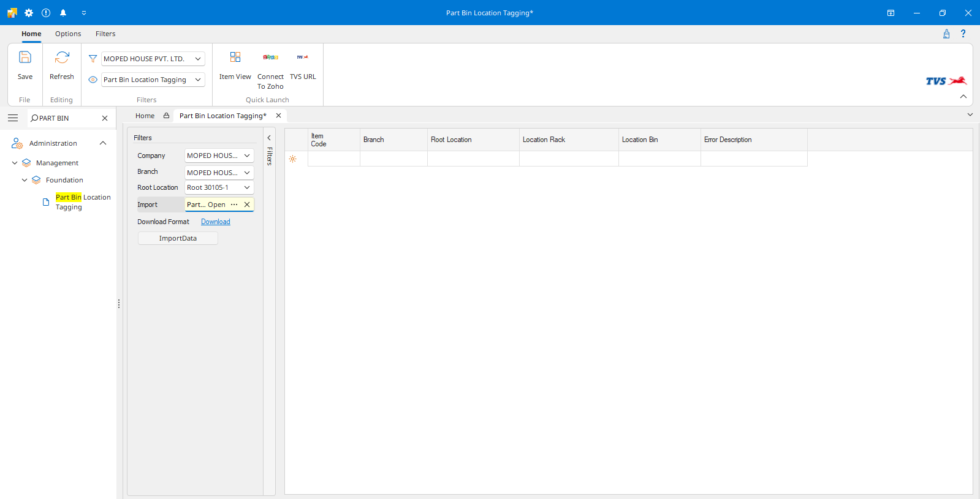This screenshot has height=499, width=980.
Task: Clear the PART BIN search box
Action: [x=105, y=118]
